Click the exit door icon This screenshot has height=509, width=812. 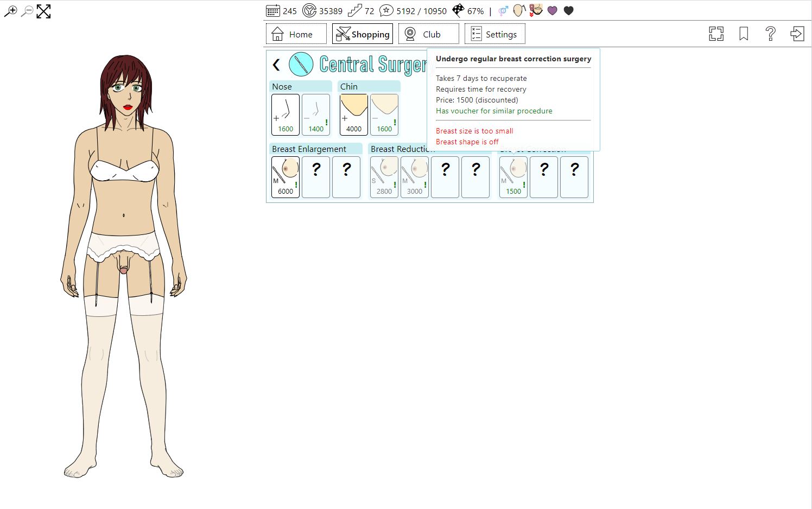coord(797,34)
